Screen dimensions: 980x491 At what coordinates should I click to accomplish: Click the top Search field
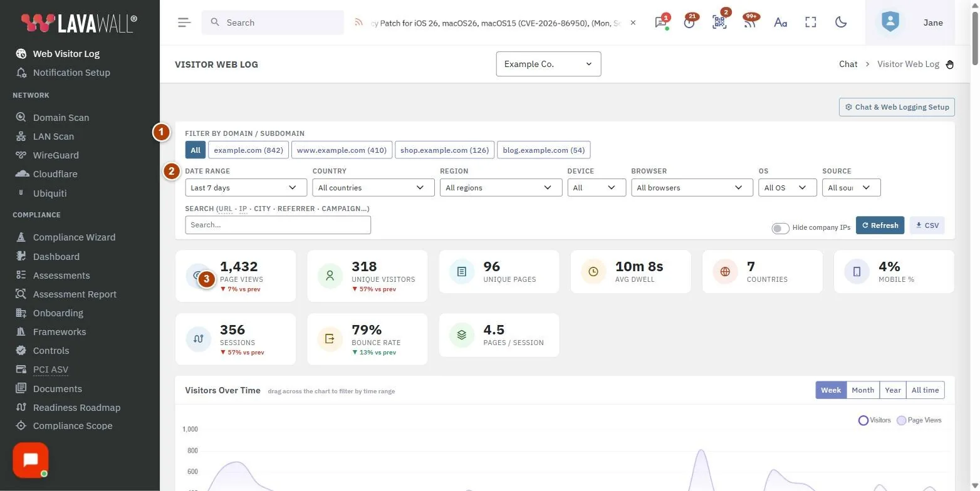pos(273,23)
